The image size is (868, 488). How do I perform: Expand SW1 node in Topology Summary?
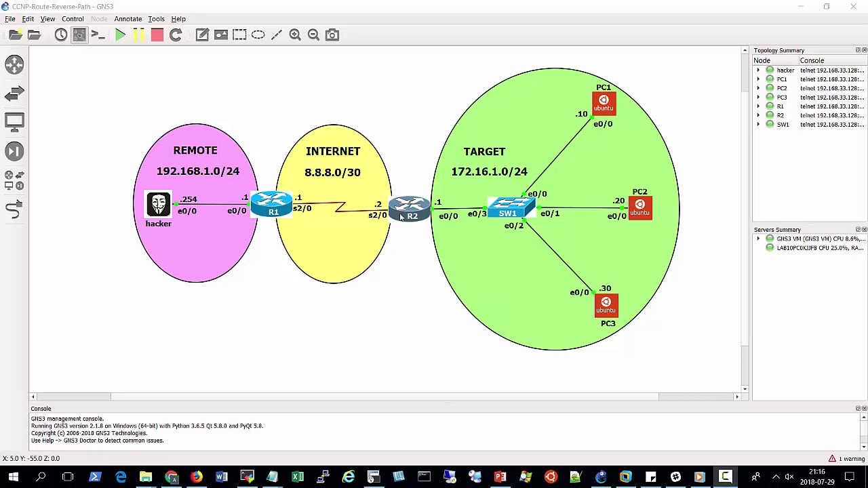point(758,125)
